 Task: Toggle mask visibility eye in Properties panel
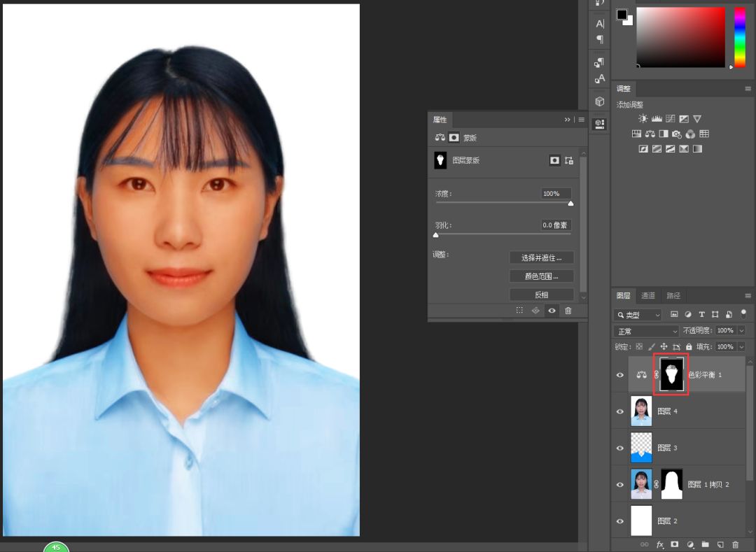552,311
